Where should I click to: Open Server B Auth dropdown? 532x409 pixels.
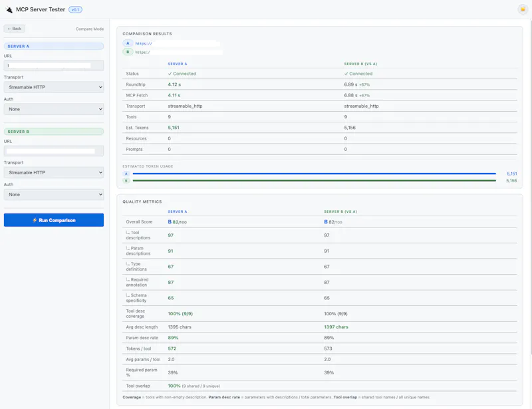(x=54, y=194)
